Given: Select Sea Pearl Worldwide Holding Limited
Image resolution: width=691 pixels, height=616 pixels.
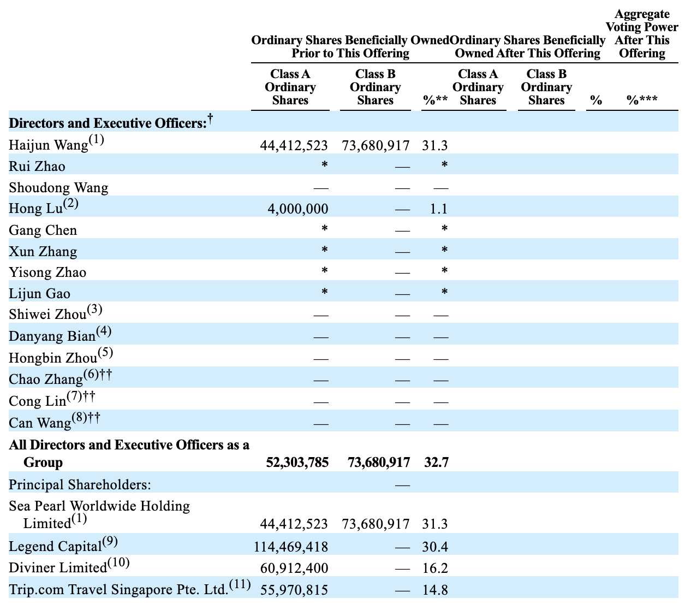Looking at the screenshot, I should coord(100,514).
